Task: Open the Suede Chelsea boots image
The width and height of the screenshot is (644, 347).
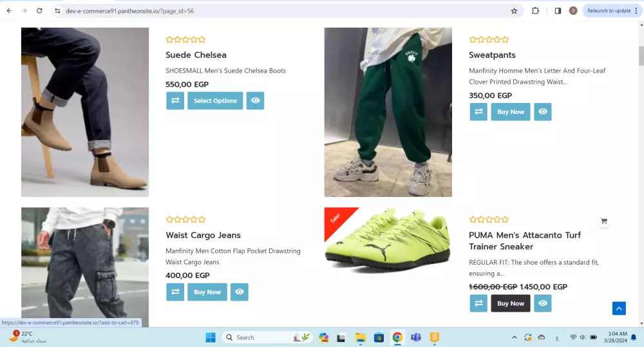Action: (x=85, y=112)
